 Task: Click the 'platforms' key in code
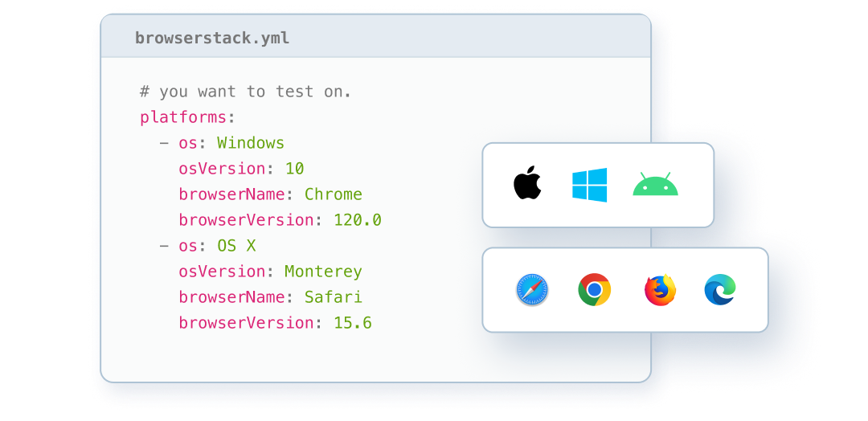[x=183, y=117]
